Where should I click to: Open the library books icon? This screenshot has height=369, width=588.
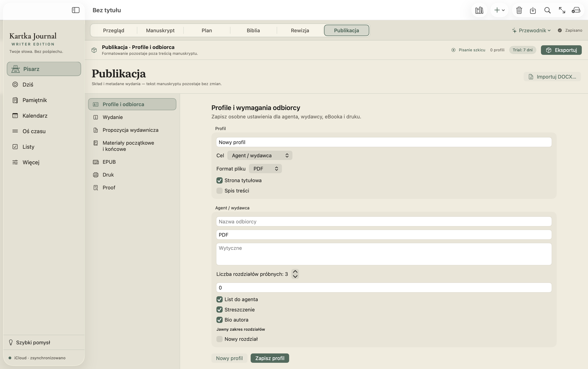coord(479,10)
